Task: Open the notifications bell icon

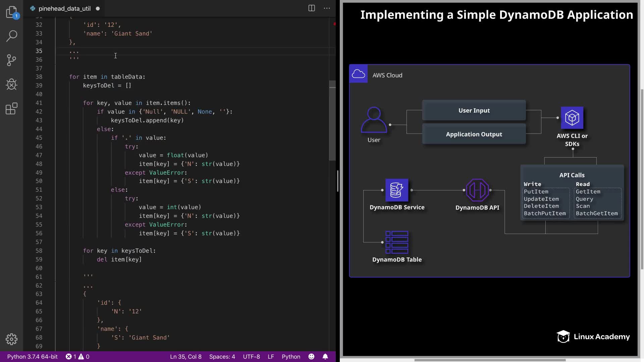Action: (x=325, y=357)
